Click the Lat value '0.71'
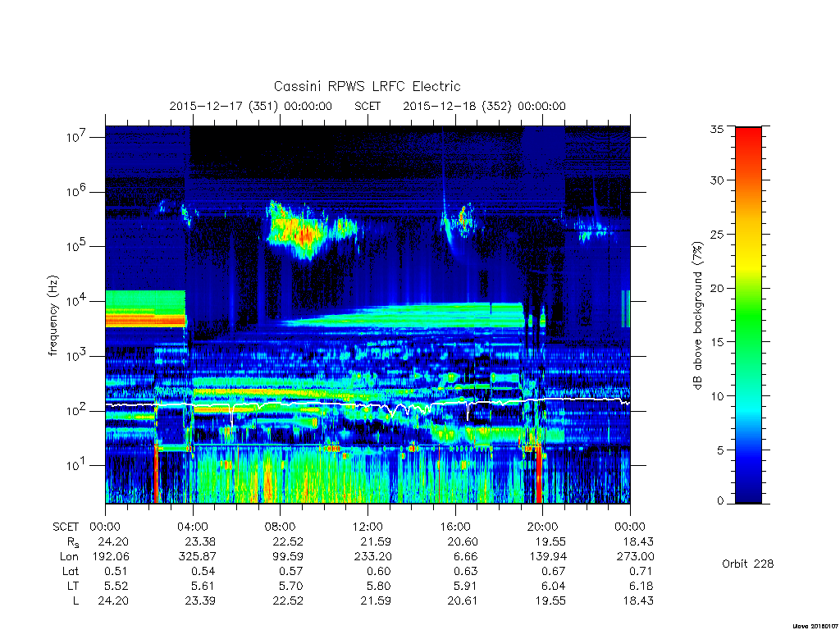The image size is (840, 630). (641, 572)
